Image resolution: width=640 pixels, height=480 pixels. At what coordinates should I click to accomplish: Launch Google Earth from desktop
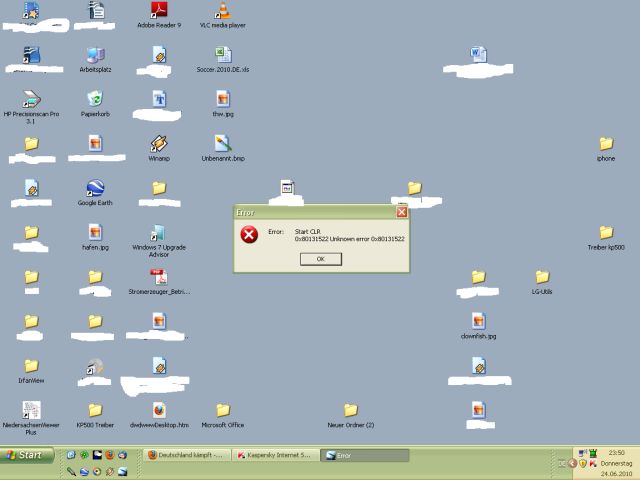coord(95,188)
